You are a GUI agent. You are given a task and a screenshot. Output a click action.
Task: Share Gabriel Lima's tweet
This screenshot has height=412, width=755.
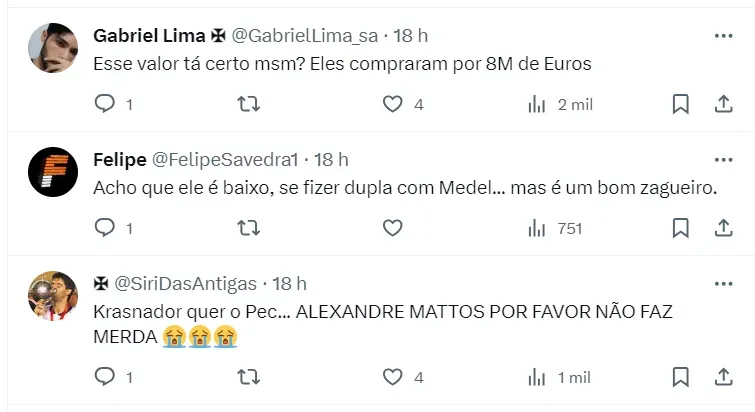(723, 104)
